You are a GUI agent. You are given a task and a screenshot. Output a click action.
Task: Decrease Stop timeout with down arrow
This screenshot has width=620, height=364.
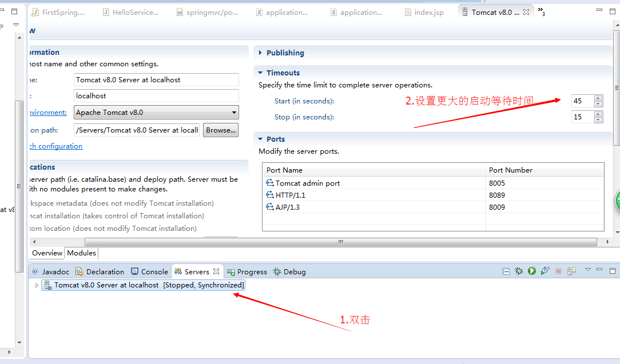[x=598, y=120]
